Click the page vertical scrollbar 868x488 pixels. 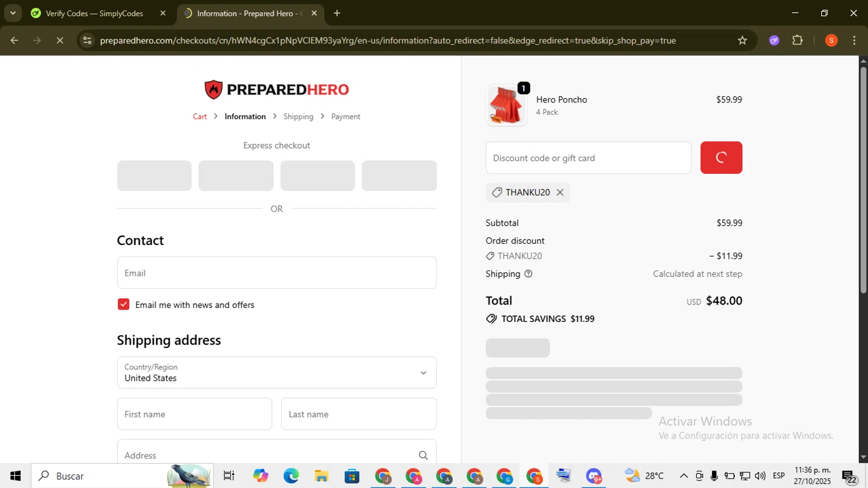(863, 179)
